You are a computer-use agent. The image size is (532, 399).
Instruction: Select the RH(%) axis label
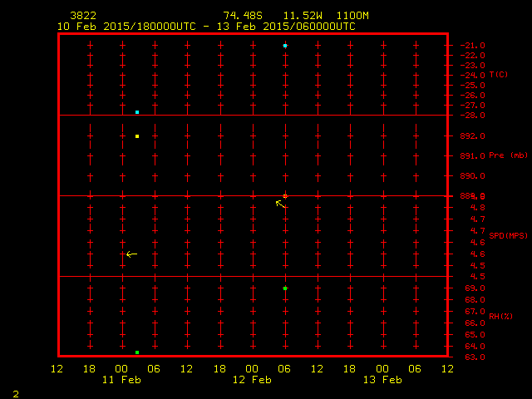500,317
